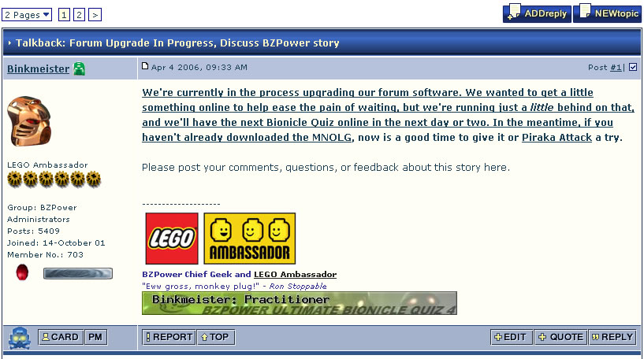View Binkmeister's golden mask avatar
Image resolution: width=644 pixels, height=359 pixels.
point(28,121)
